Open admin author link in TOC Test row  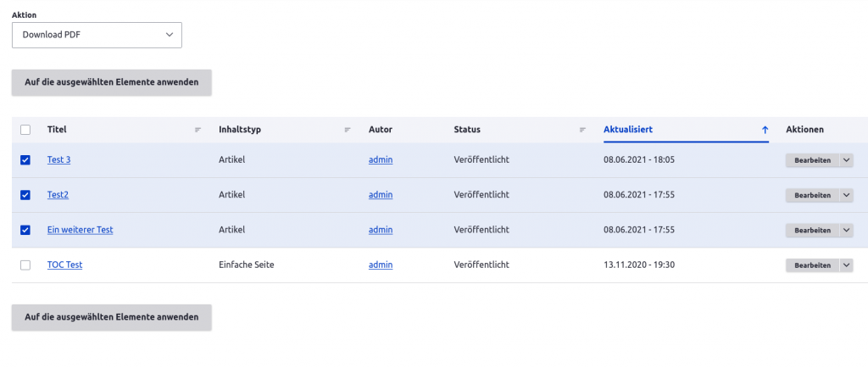pos(381,265)
